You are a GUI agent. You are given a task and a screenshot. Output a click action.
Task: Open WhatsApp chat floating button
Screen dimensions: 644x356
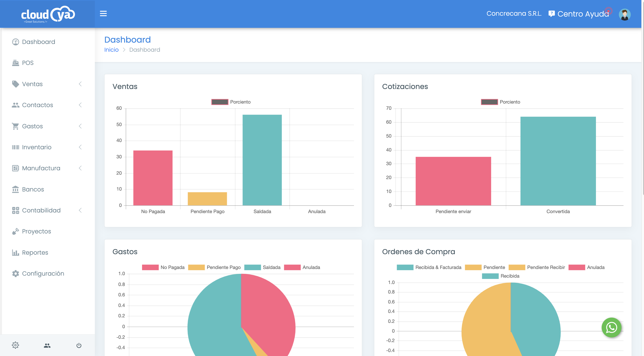pos(611,328)
